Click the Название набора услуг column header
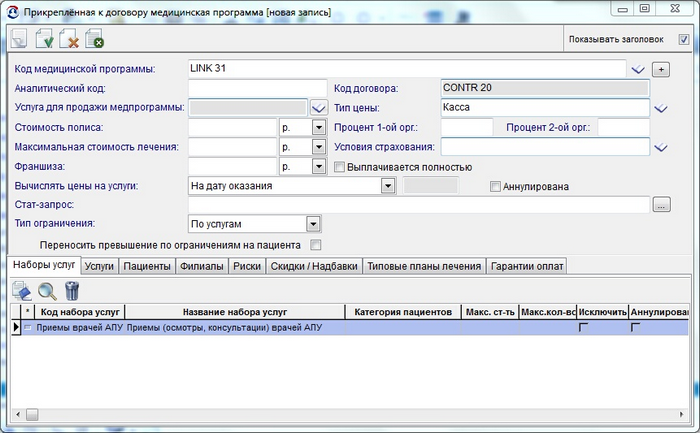This screenshot has width=700, height=433. pyautogui.click(x=235, y=312)
